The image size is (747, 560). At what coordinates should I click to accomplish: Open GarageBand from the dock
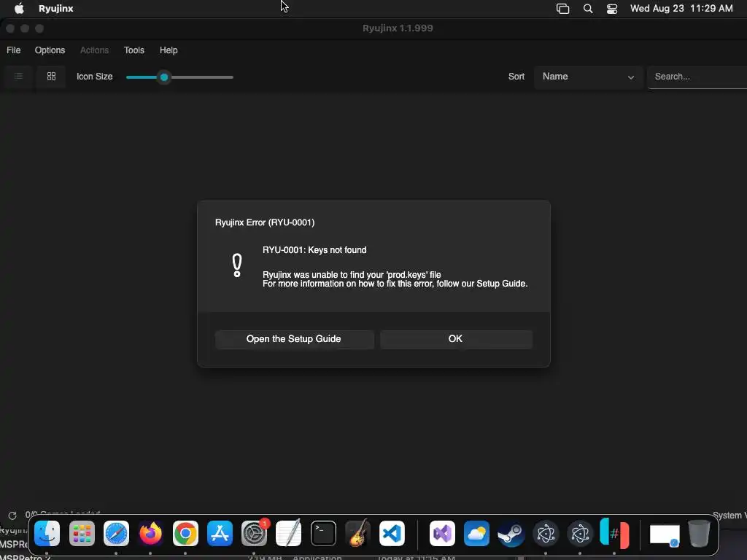coord(357,533)
